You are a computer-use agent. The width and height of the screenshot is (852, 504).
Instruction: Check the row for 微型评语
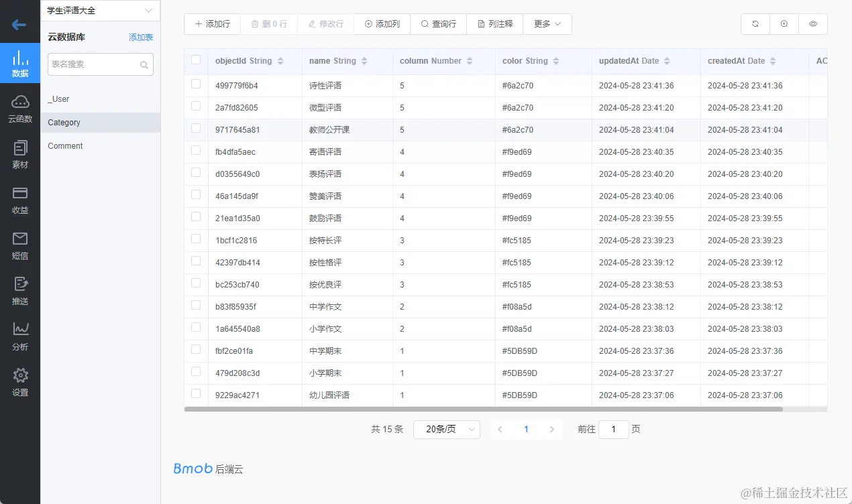click(196, 107)
